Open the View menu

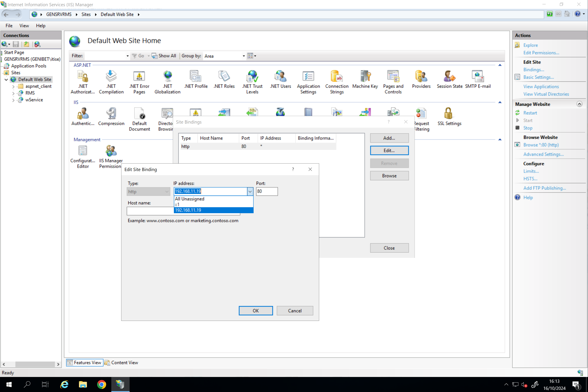[24, 26]
